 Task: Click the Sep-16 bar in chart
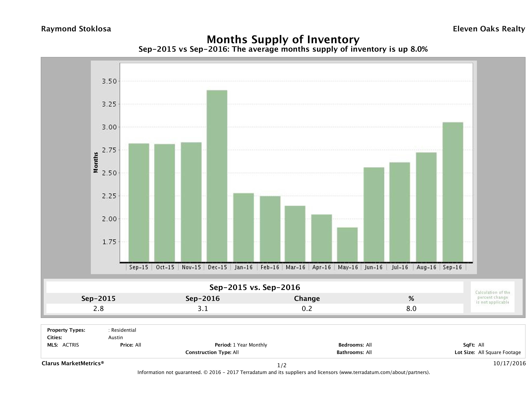(x=453, y=192)
